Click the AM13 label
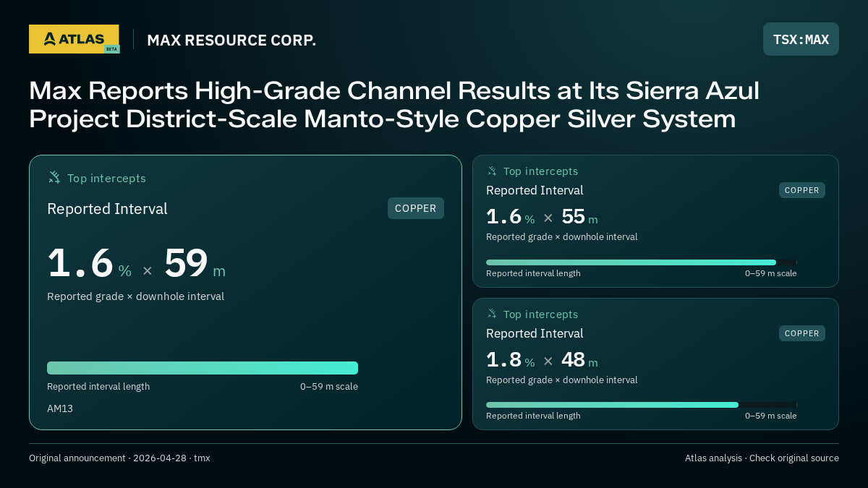868x488 pixels. [x=60, y=408]
